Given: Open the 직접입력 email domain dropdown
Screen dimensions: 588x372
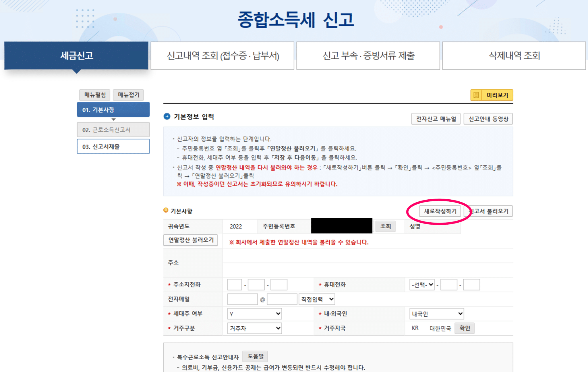Looking at the screenshot, I should (x=317, y=299).
